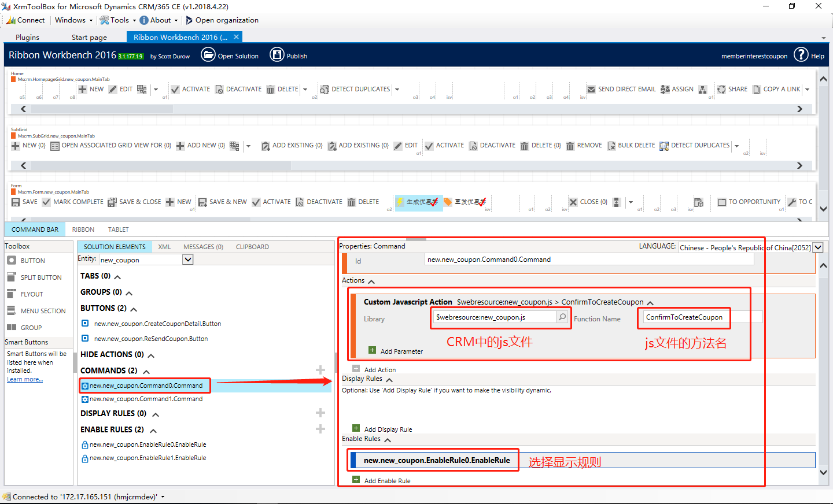Collapse the BUTTONS (2) section
This screenshot has height=504, width=833.
point(134,309)
